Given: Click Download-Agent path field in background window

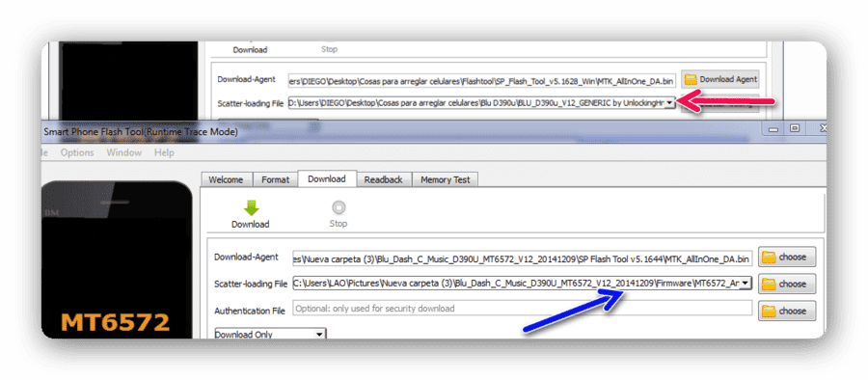Looking at the screenshot, I should [x=481, y=81].
